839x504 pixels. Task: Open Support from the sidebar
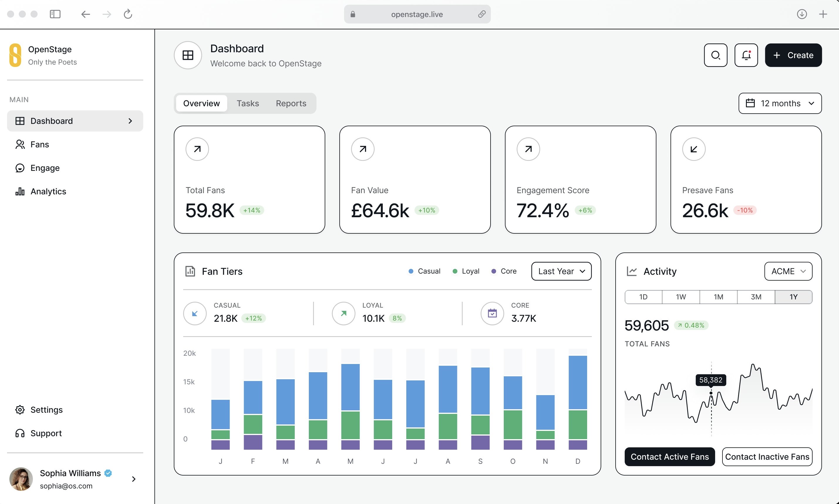click(x=75, y=433)
